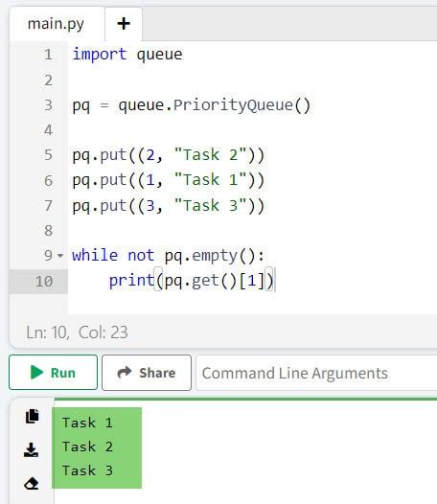Viewport: 437px width, 504px height.
Task: Click 'Task 3' in the output
Action: [x=87, y=470]
